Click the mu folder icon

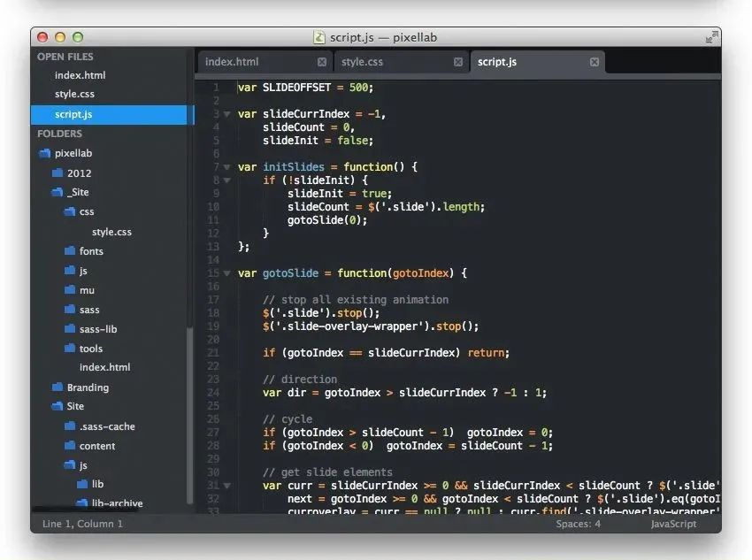pos(70,290)
